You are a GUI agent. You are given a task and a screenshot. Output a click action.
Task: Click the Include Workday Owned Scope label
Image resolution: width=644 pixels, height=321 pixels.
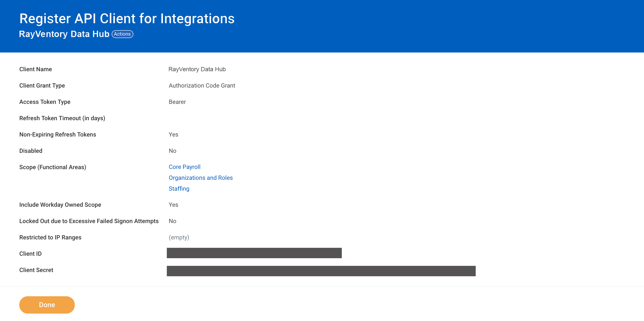pos(60,205)
